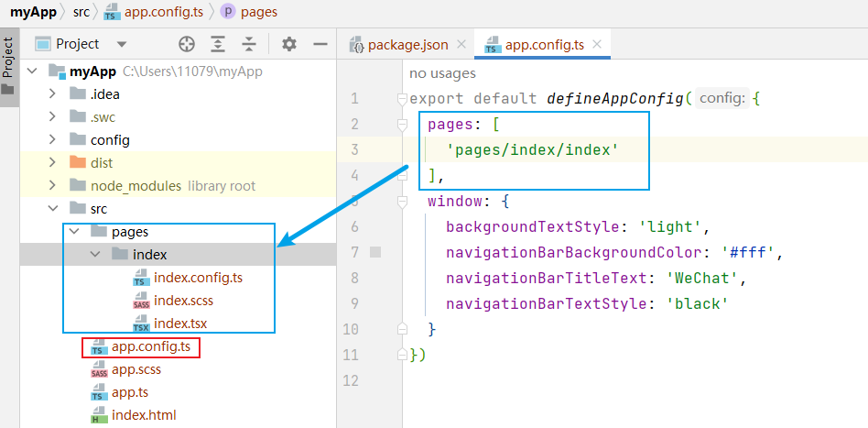
Task: Click the Expand All icon in Project toolbar
Action: pos(218,44)
